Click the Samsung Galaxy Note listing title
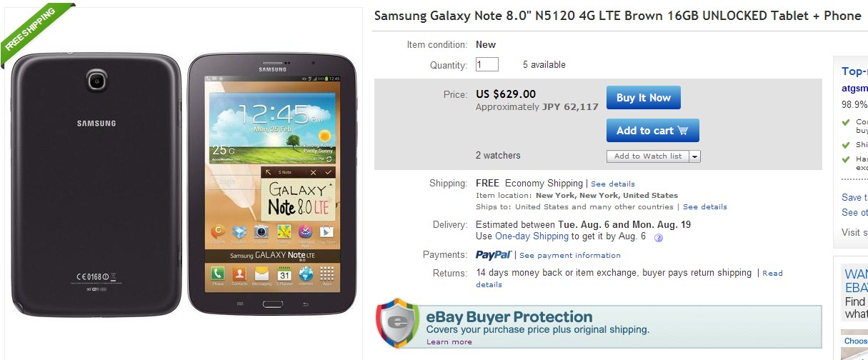 (x=617, y=16)
